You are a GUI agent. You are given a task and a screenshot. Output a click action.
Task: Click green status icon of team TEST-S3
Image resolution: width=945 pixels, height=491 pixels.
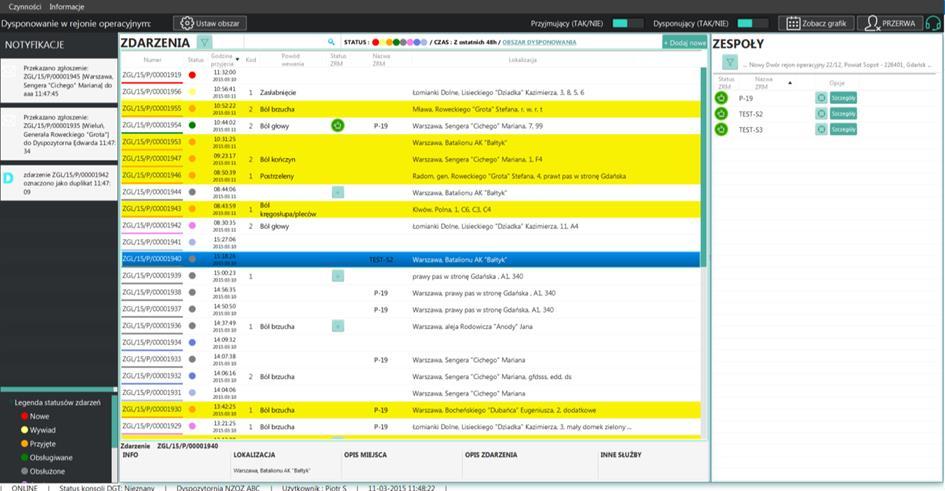point(721,130)
